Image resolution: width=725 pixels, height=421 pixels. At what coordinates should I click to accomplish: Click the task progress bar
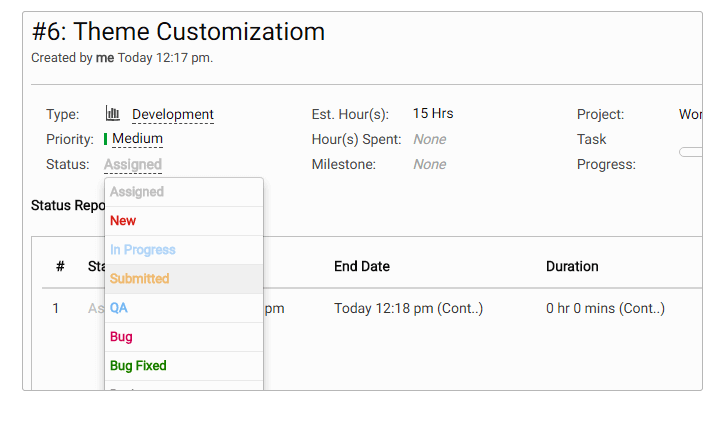691,152
